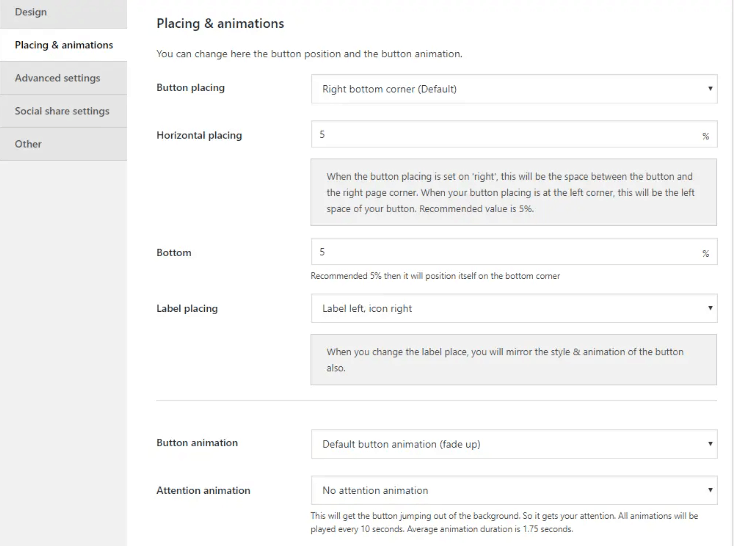Open the Attention animation dropdown
Image resolution: width=735 pixels, height=551 pixels.
514,491
